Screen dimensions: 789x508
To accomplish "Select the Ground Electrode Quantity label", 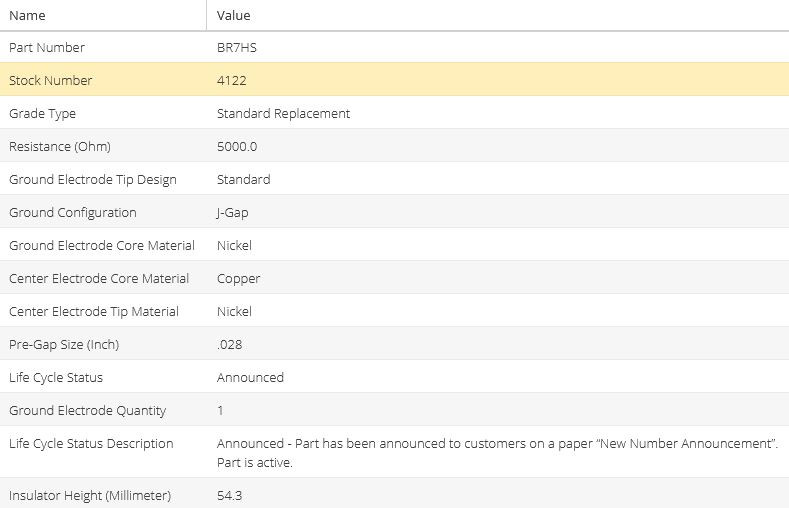I will tap(88, 410).
